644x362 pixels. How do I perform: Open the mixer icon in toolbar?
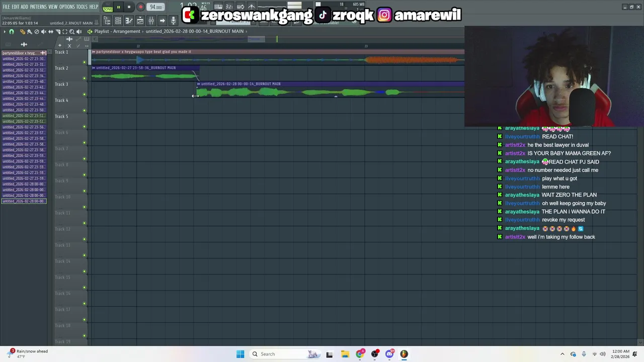click(151, 21)
